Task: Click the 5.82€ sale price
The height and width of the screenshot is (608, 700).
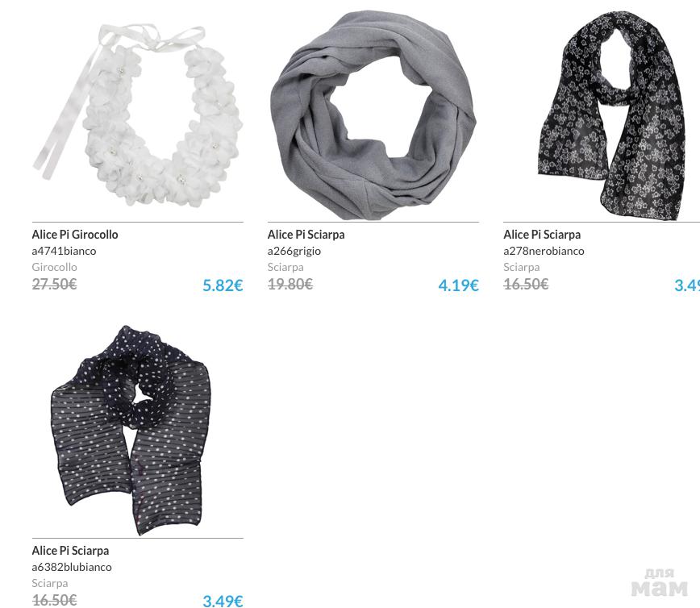Action: point(223,285)
